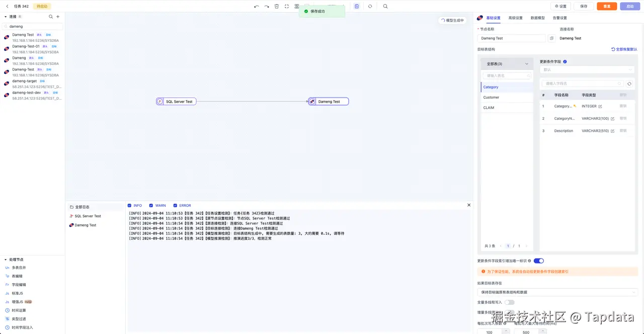Click the circular reset icon in toolbar

(370, 7)
